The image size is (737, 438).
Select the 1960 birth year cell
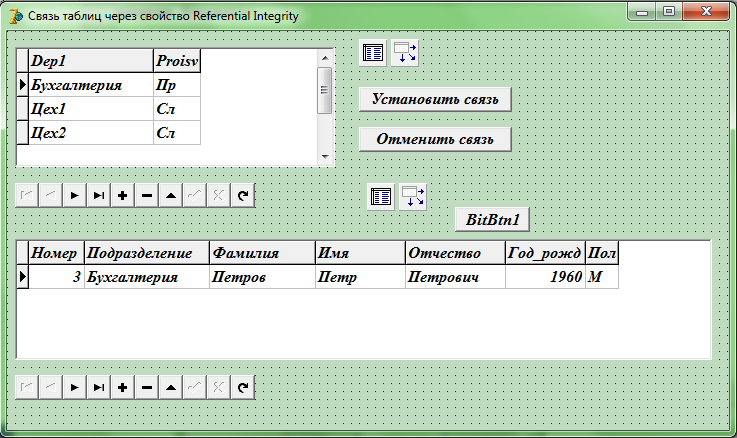(x=546, y=277)
